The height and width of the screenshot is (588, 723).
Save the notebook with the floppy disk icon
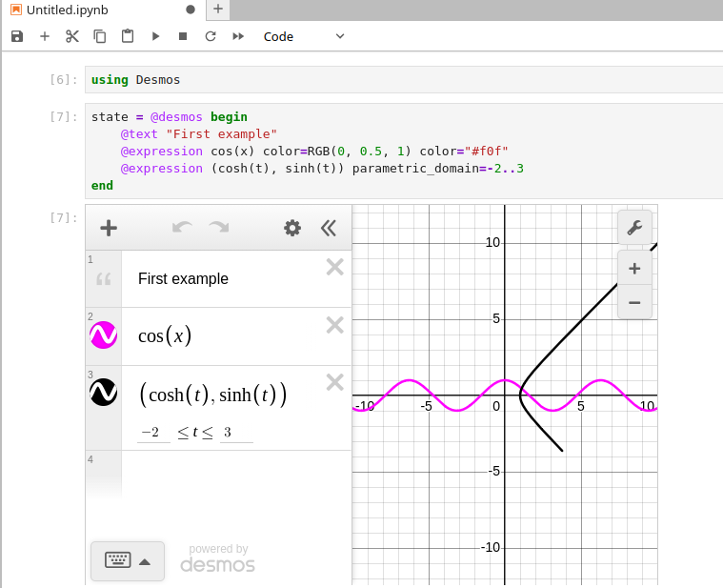pyautogui.click(x=16, y=36)
